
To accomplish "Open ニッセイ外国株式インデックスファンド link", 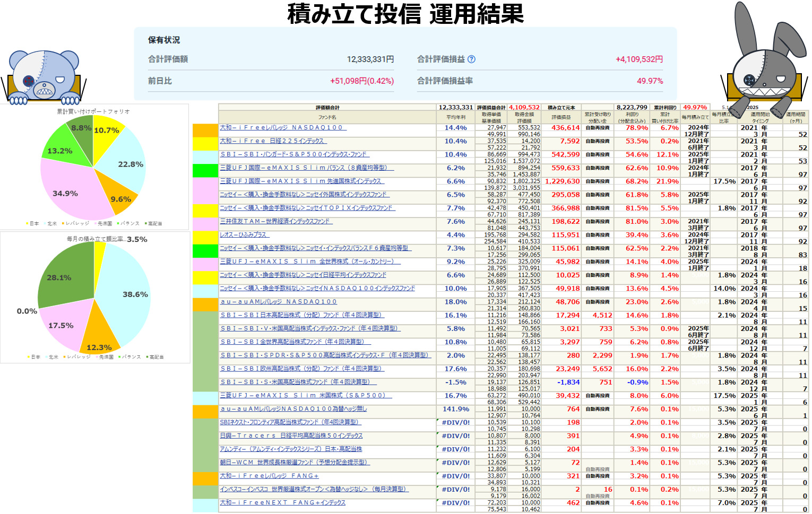I will point(304,195).
